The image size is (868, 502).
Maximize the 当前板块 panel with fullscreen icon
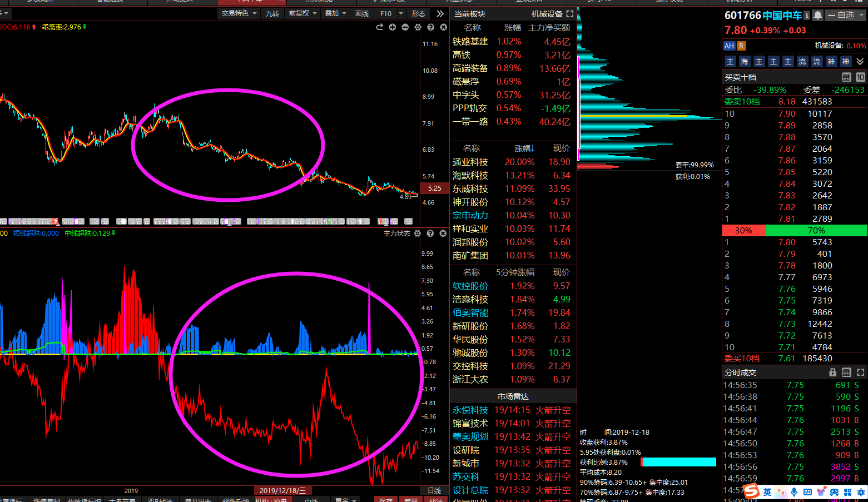click(x=569, y=14)
